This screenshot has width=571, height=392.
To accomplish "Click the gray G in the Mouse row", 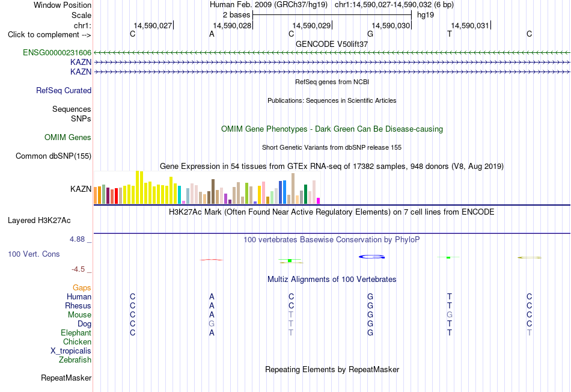I will [450, 314].
